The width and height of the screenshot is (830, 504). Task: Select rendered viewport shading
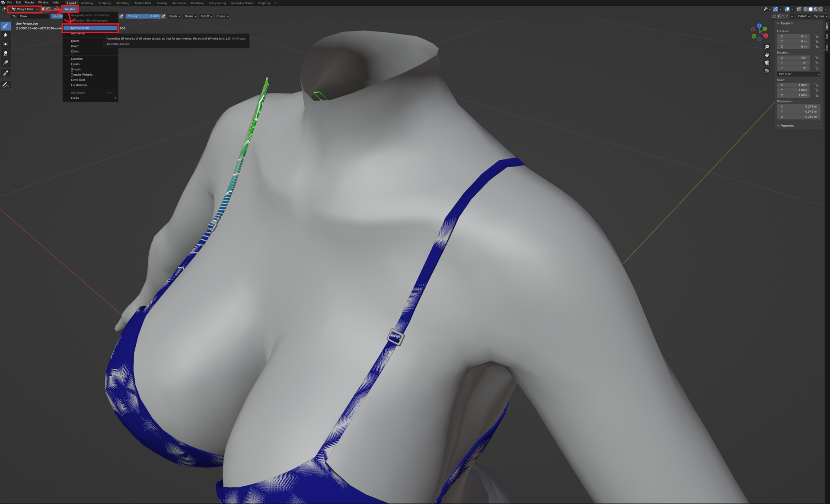[x=820, y=9]
